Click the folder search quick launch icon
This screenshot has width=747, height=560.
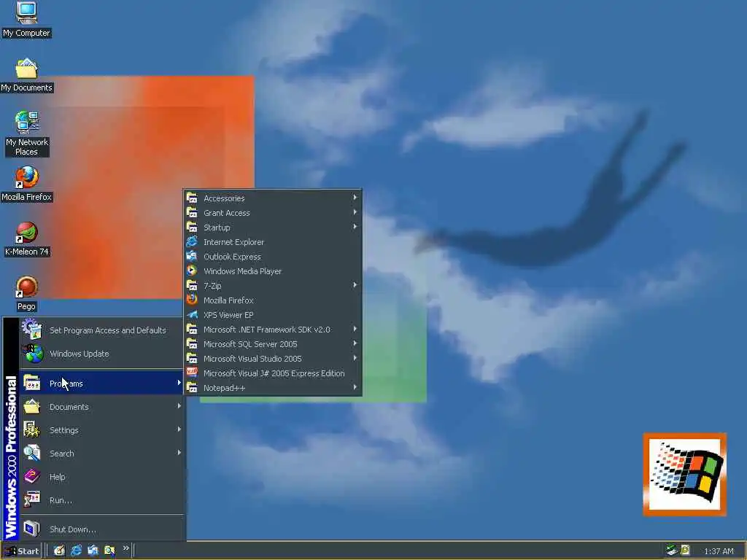click(x=109, y=551)
